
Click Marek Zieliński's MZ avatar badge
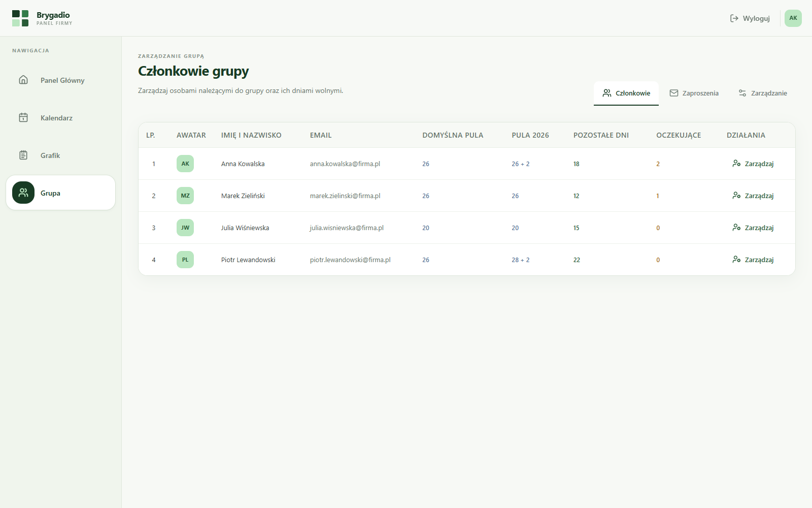tap(185, 196)
